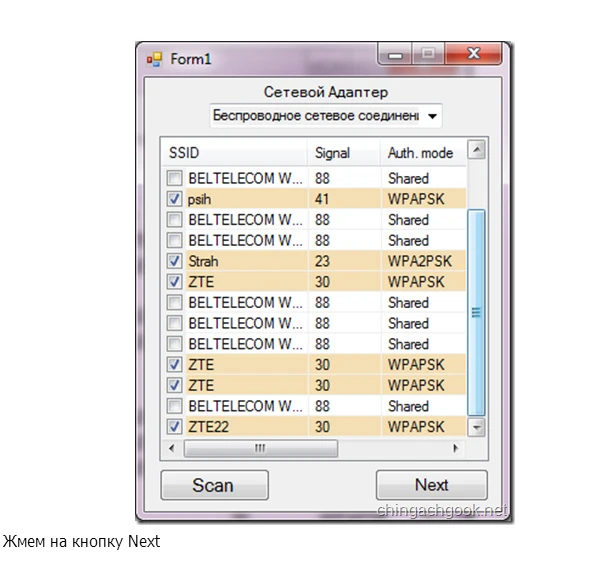Click the horizontal scrollbar thumb

(261, 448)
